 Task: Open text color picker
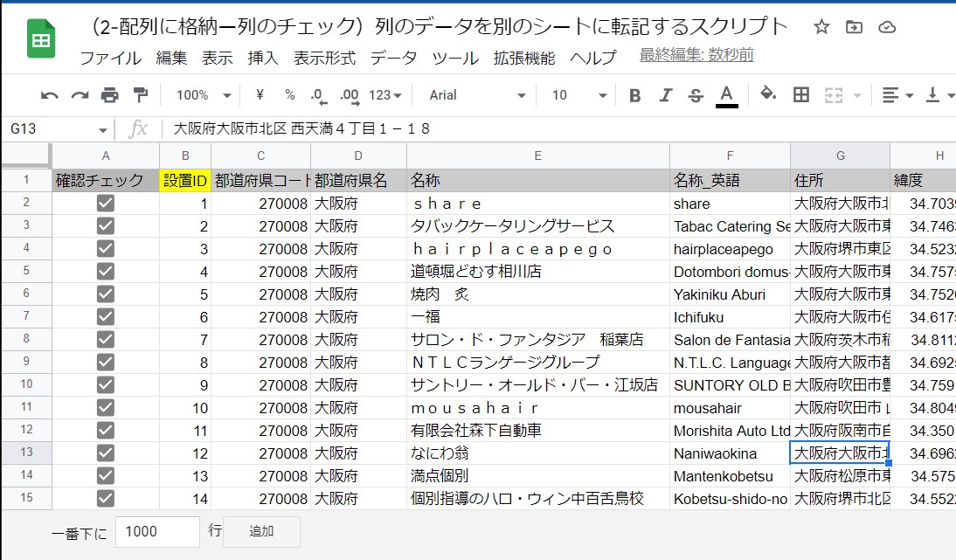726,96
